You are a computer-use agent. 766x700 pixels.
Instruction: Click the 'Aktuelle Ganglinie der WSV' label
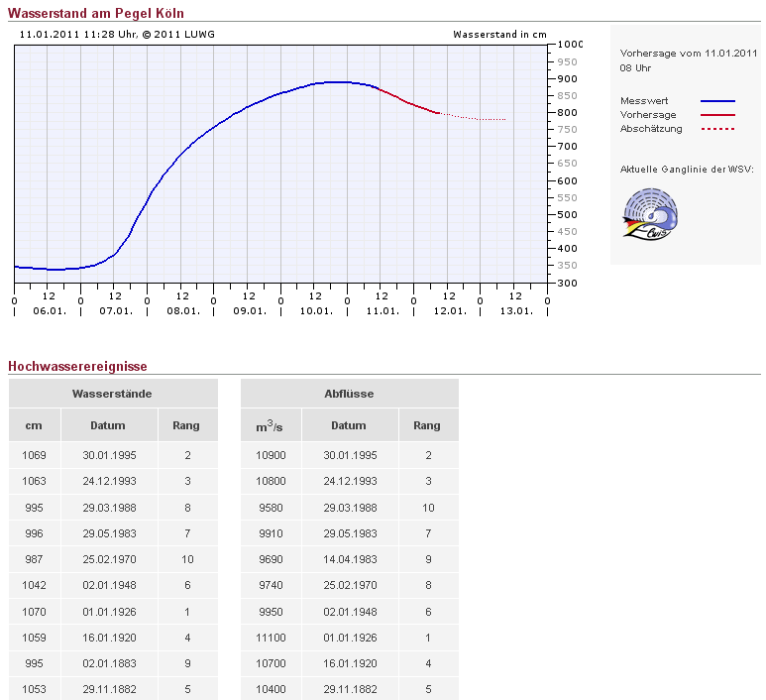click(x=686, y=170)
